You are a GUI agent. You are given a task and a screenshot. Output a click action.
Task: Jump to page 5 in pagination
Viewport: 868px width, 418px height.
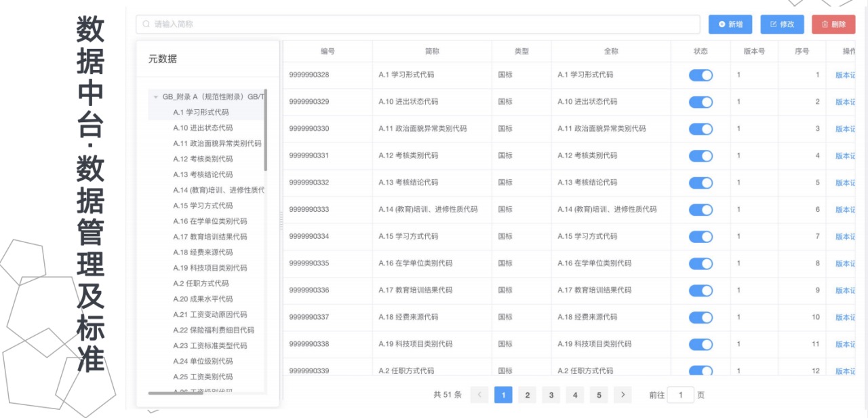pos(598,395)
